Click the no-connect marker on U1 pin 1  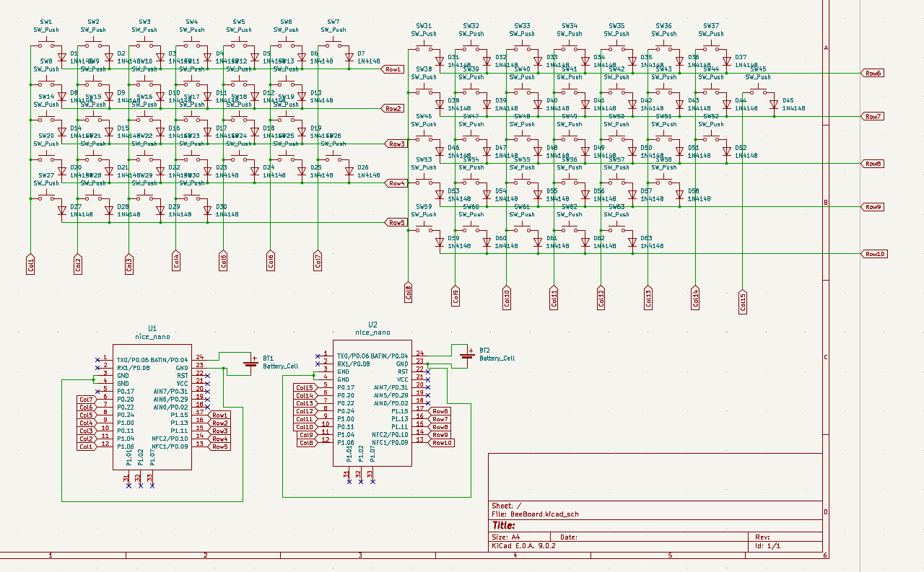(97, 359)
